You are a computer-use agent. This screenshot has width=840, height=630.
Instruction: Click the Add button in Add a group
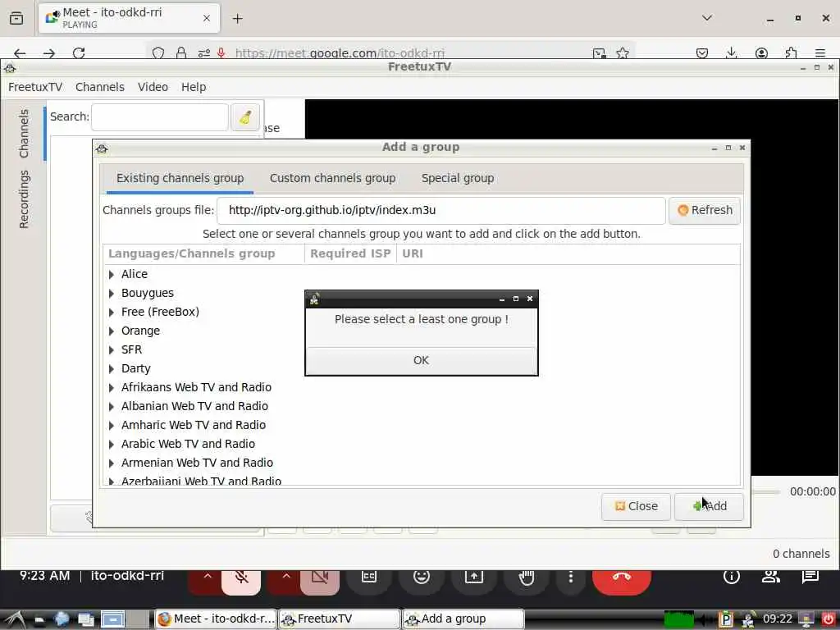(x=709, y=506)
